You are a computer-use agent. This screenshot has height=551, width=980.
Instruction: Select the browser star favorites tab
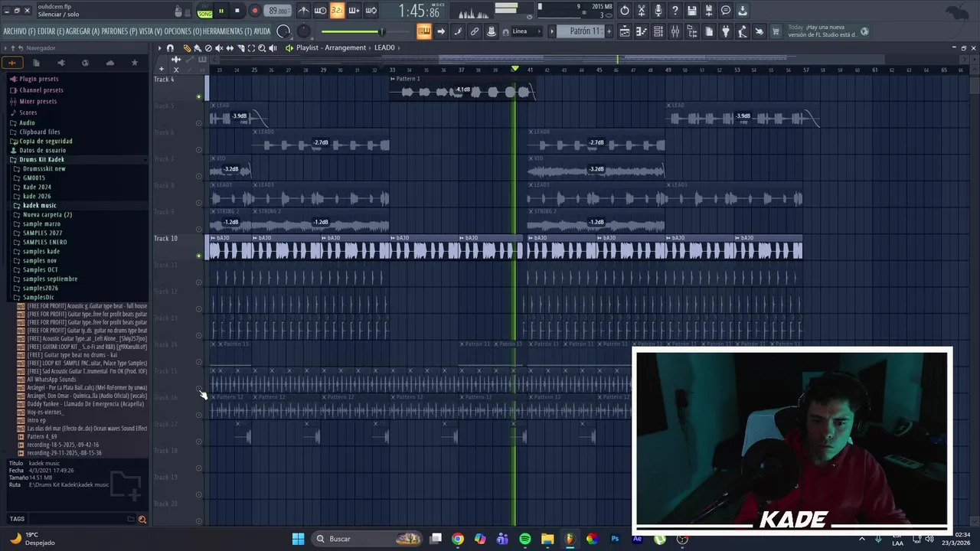[135, 63]
